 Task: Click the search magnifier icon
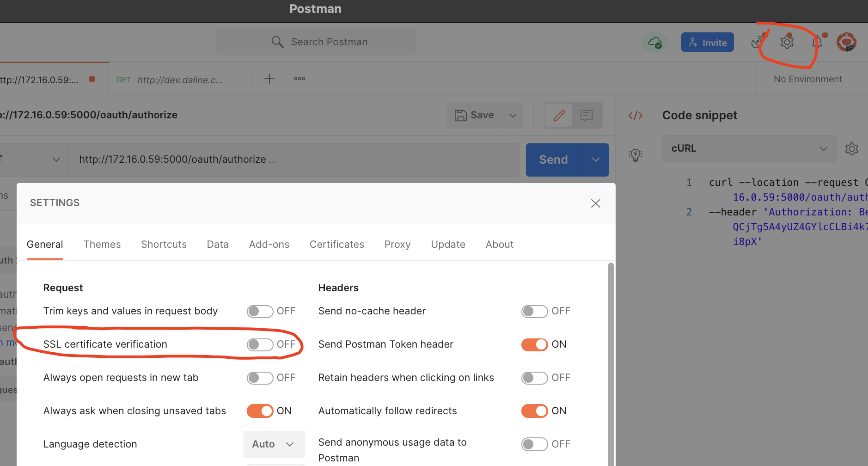277,42
